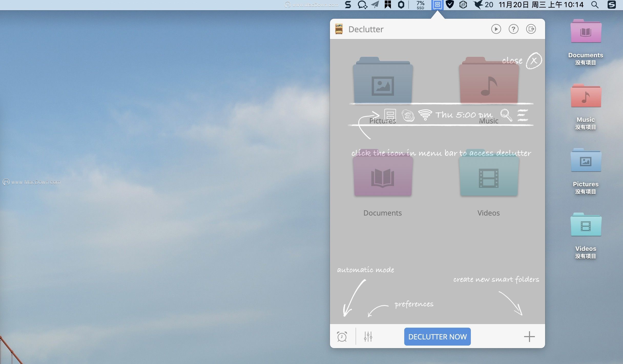Add new smart folder with plus icon
623x364 pixels.
point(529,337)
